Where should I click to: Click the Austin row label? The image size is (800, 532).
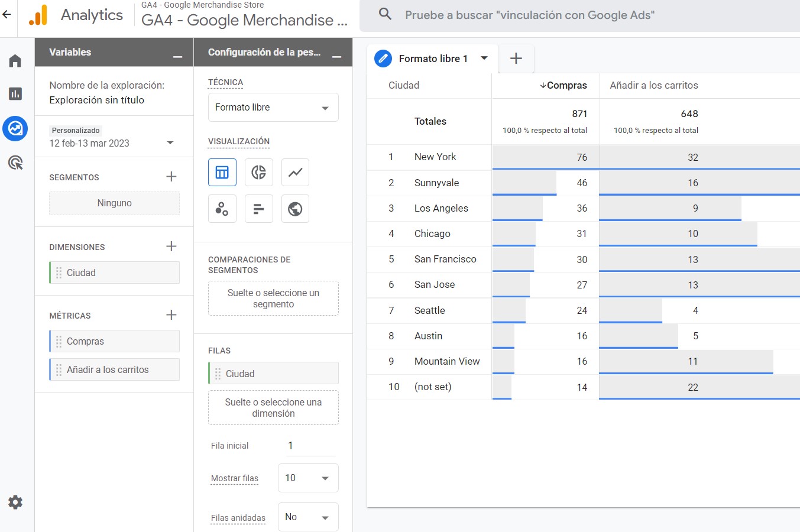[428, 336]
